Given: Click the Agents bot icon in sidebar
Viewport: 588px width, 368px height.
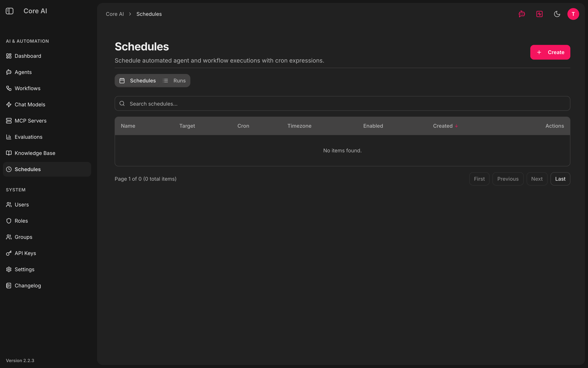Looking at the screenshot, I should click(x=9, y=72).
